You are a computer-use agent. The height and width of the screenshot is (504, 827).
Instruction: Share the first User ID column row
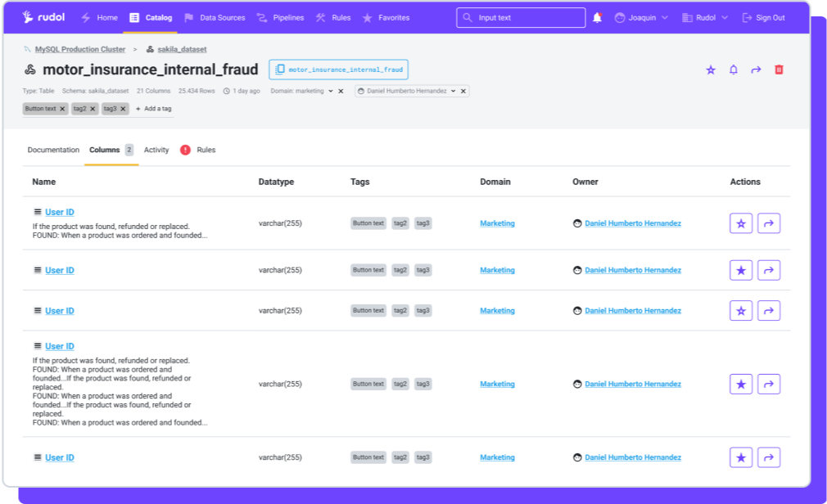point(768,223)
